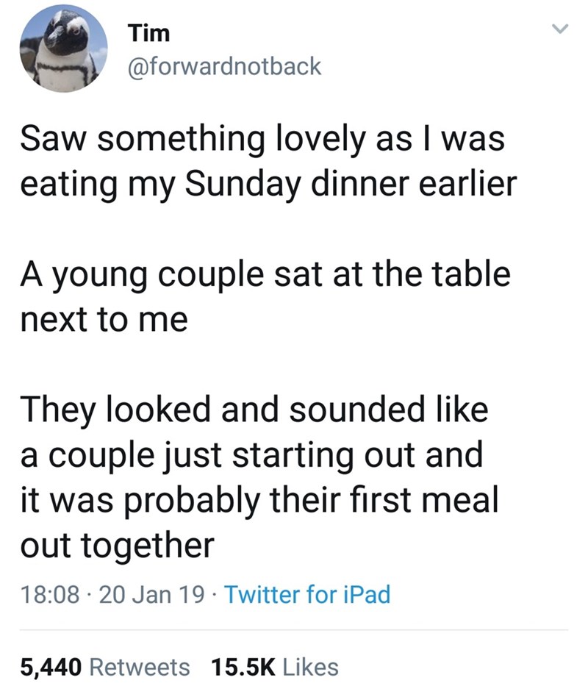Open Tim's penguin profile picture

[60, 50]
